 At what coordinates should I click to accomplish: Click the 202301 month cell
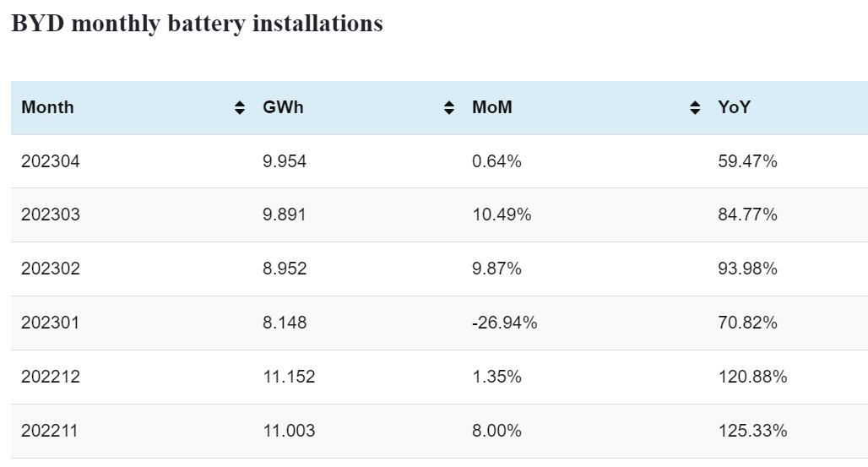(50, 323)
